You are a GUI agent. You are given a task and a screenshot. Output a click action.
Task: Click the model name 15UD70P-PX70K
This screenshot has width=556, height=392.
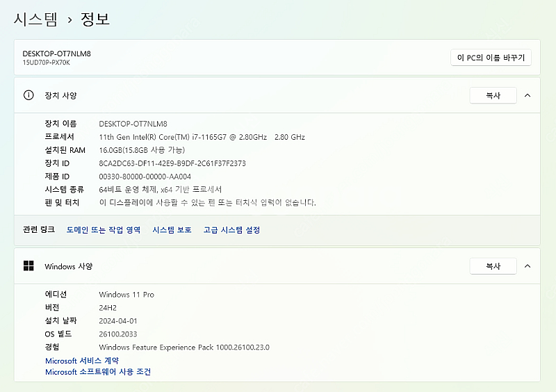47,63
